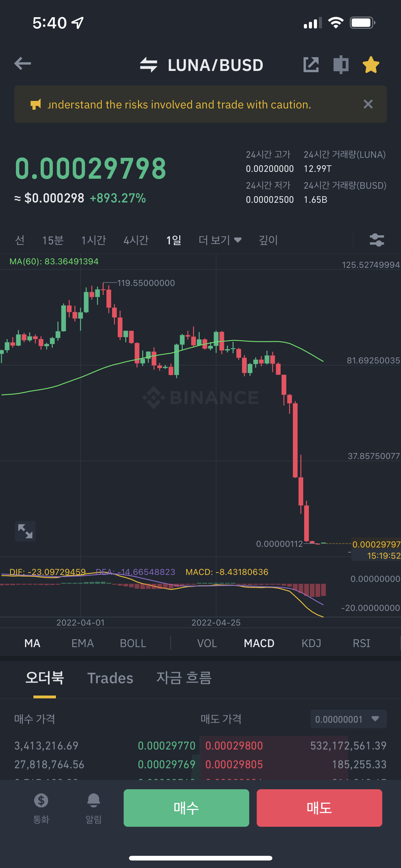The image size is (401, 868).
Task: Select the 선 line chart type
Action: [20, 240]
